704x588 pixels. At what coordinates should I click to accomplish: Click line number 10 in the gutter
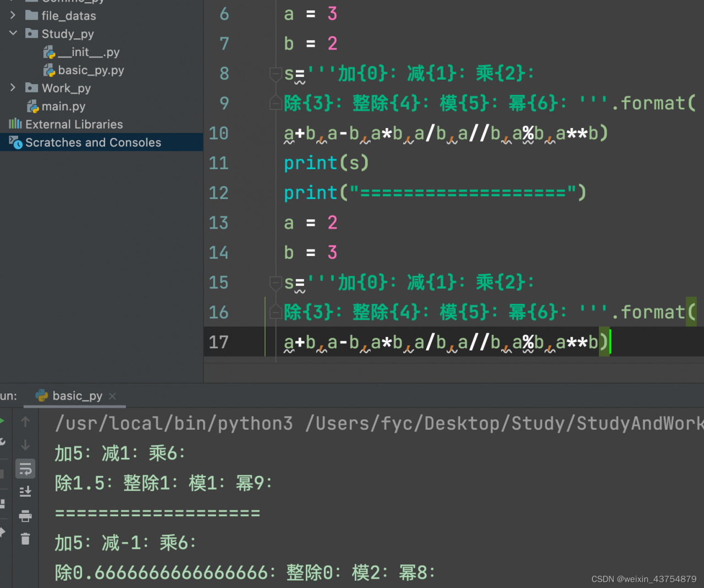point(219,134)
